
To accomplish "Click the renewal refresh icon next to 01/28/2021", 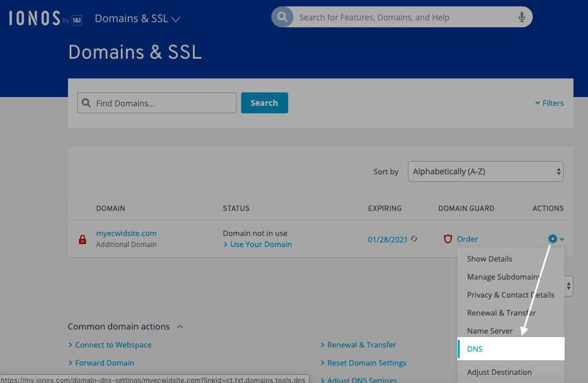I will (413, 238).
